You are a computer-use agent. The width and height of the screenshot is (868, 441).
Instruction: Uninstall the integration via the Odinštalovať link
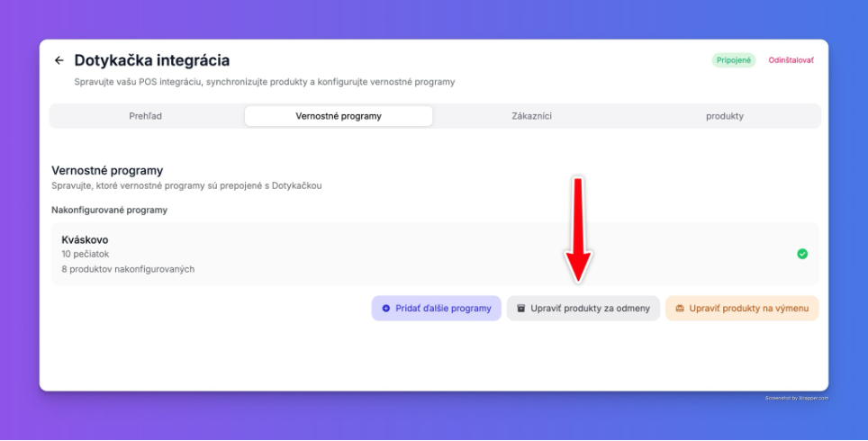[x=791, y=60]
